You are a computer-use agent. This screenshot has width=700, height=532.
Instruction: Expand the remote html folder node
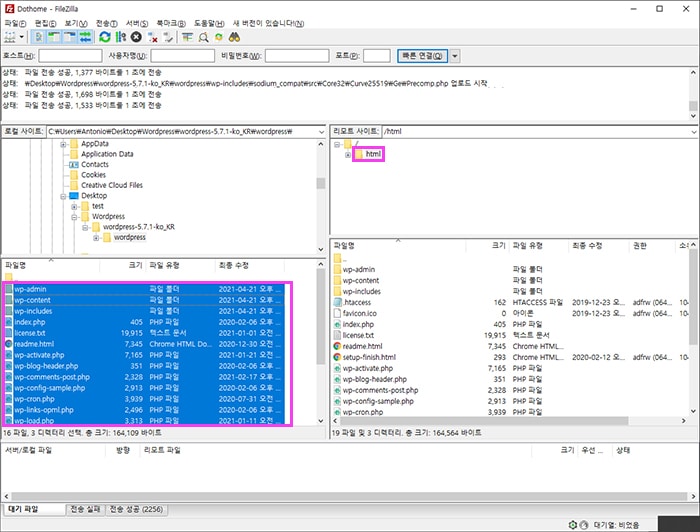(x=348, y=154)
